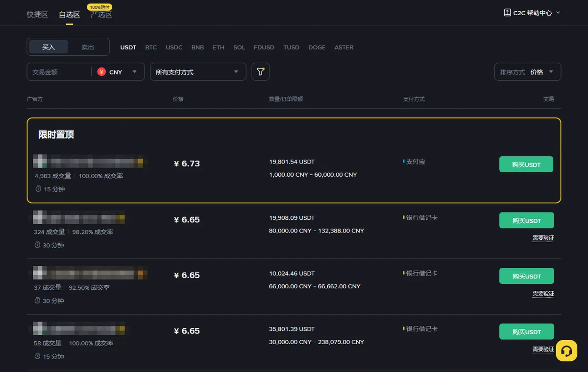The height and width of the screenshot is (372, 588).
Task: Click the 限时置顶 heading
Action: (56, 135)
